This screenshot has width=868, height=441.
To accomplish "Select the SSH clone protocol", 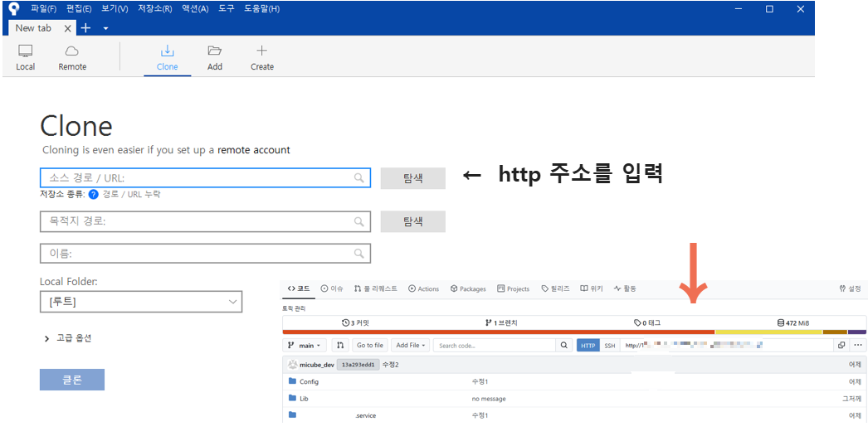I will (x=609, y=346).
